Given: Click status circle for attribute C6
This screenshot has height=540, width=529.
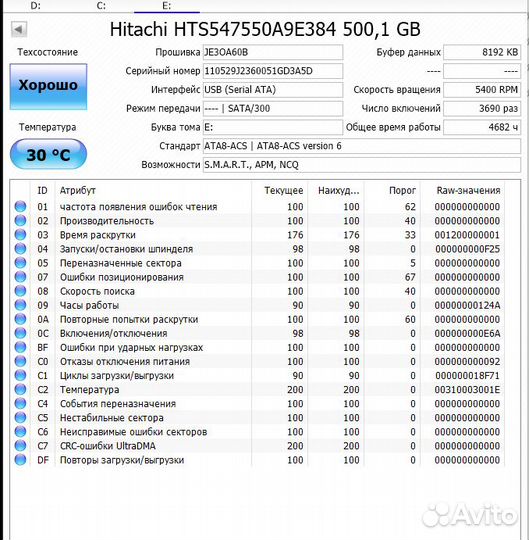Looking at the screenshot, I should [x=21, y=432].
